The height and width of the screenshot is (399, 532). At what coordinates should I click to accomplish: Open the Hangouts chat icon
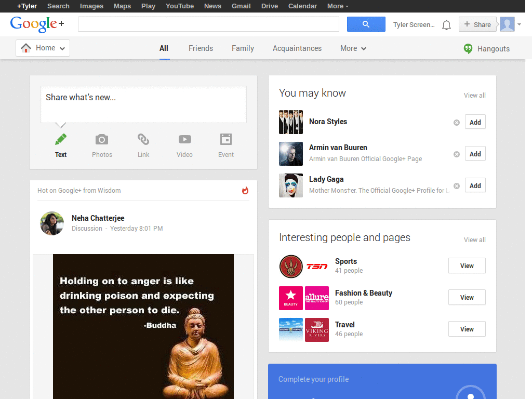tap(468, 48)
